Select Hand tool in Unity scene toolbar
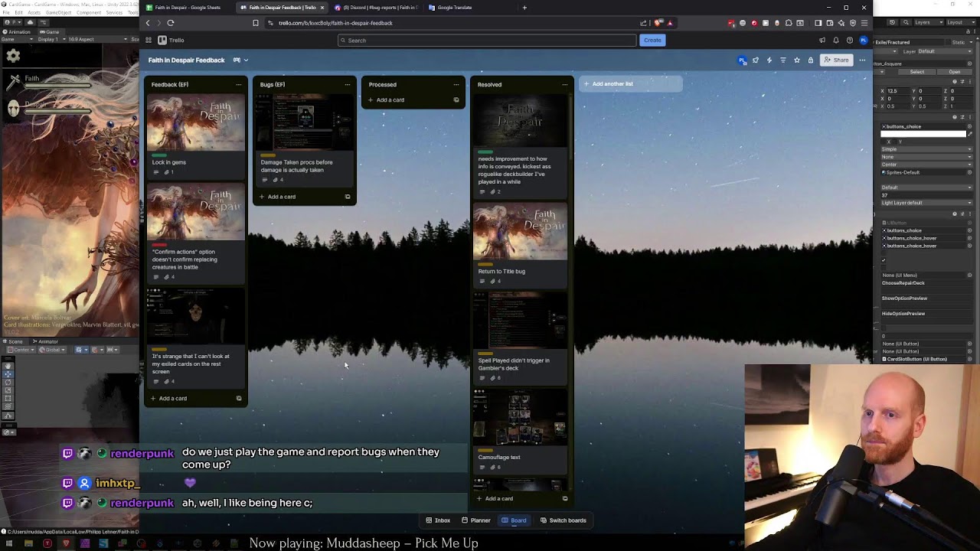 pos(8,367)
